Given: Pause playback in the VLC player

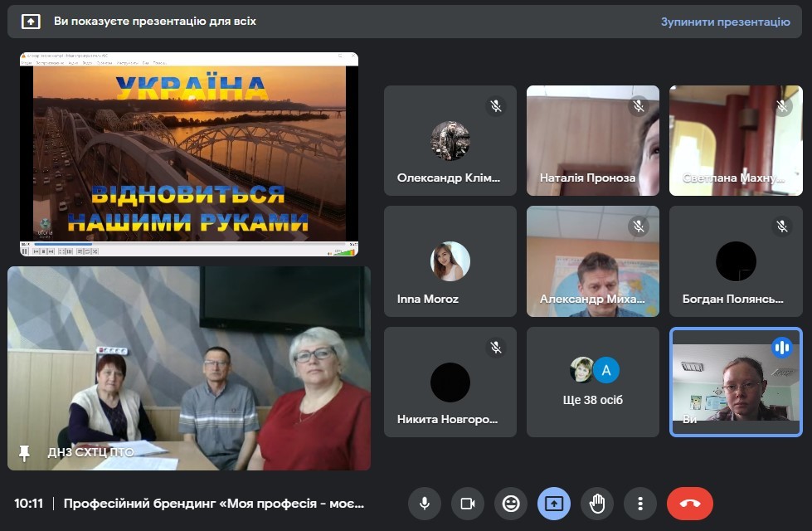Looking at the screenshot, I should point(24,251).
